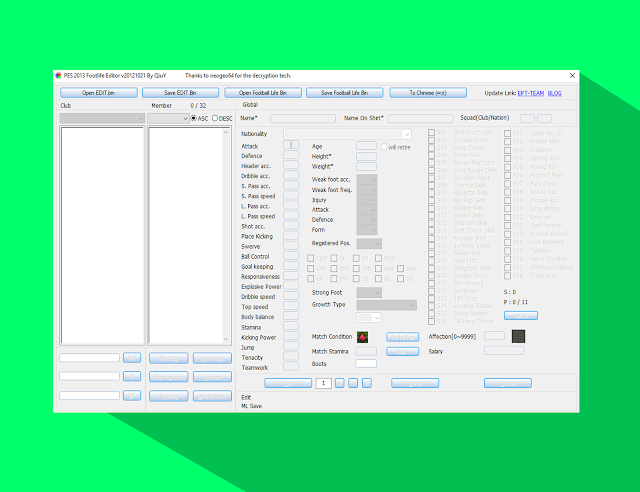
Task: Tick the LWF position checkbox
Action: coord(311,258)
